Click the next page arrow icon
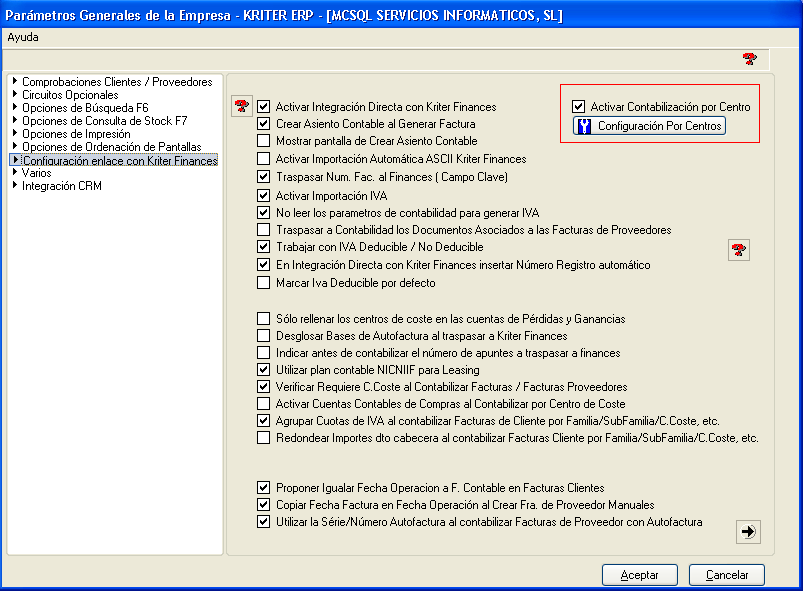 [748, 532]
